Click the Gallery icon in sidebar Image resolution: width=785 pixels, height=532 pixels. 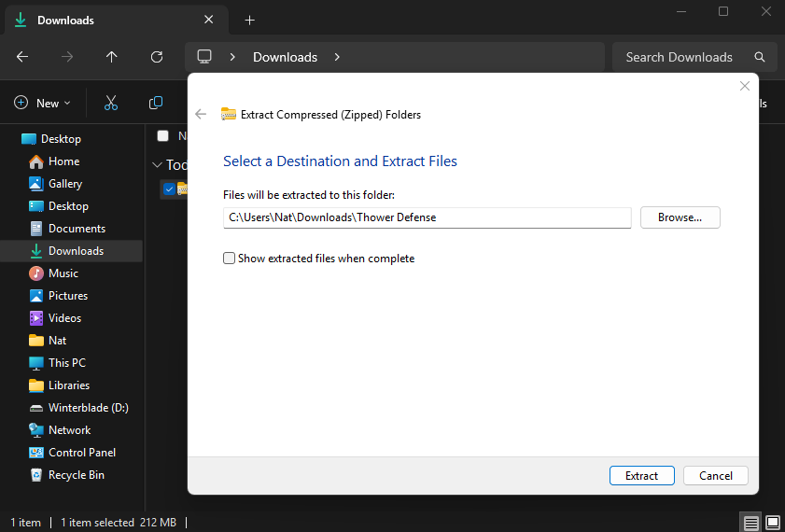click(36, 184)
